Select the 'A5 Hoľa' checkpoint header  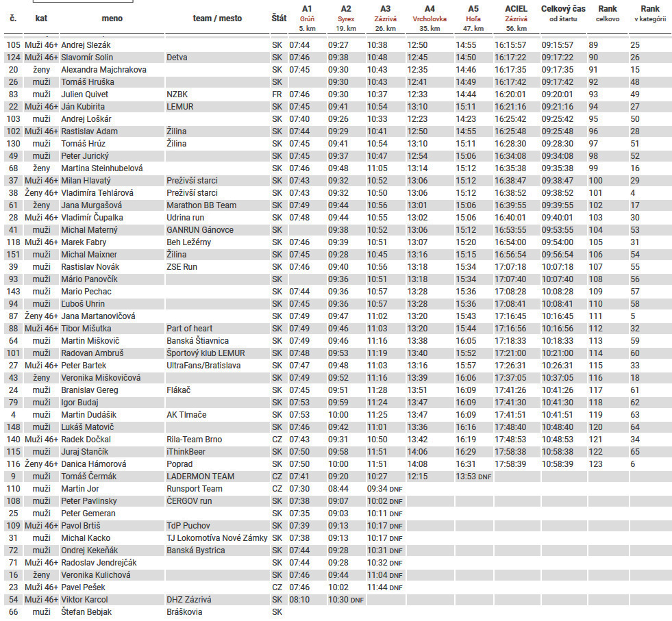pos(473,14)
